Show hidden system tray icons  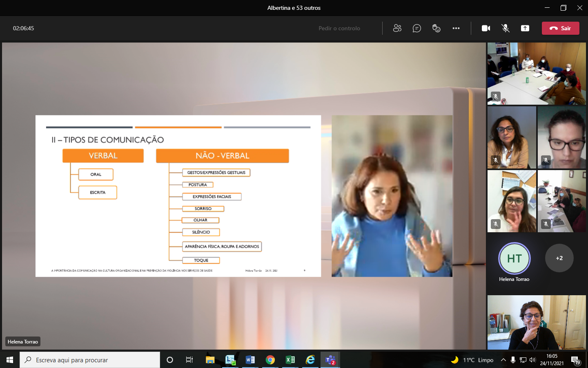[503, 360]
